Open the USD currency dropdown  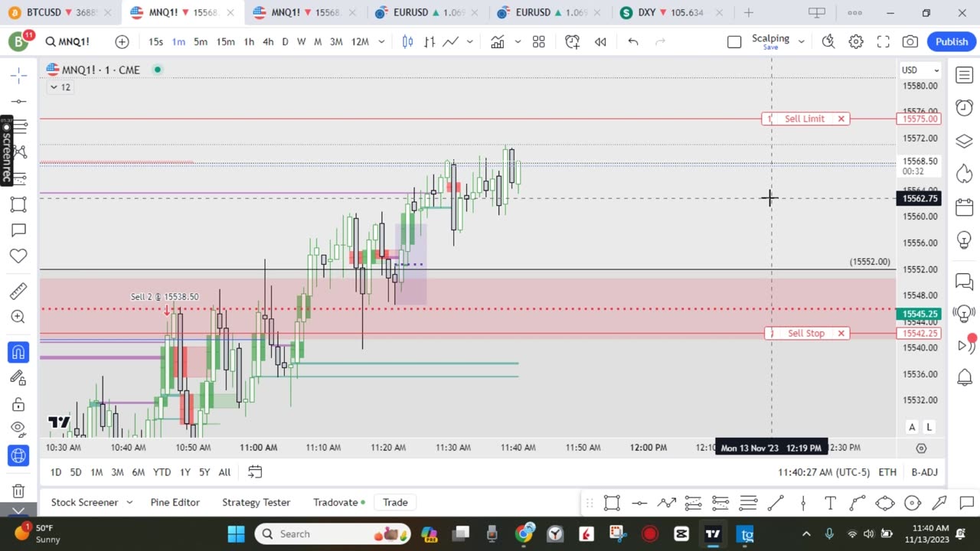click(920, 70)
